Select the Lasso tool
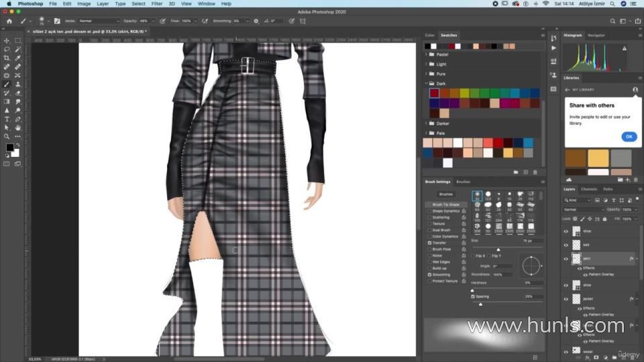 pyautogui.click(x=7, y=50)
